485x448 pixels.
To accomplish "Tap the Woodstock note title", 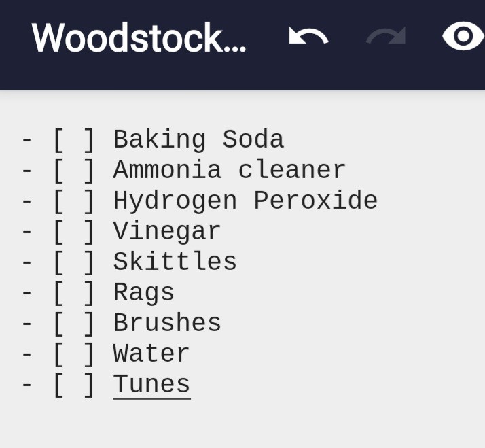I will 139,38.
